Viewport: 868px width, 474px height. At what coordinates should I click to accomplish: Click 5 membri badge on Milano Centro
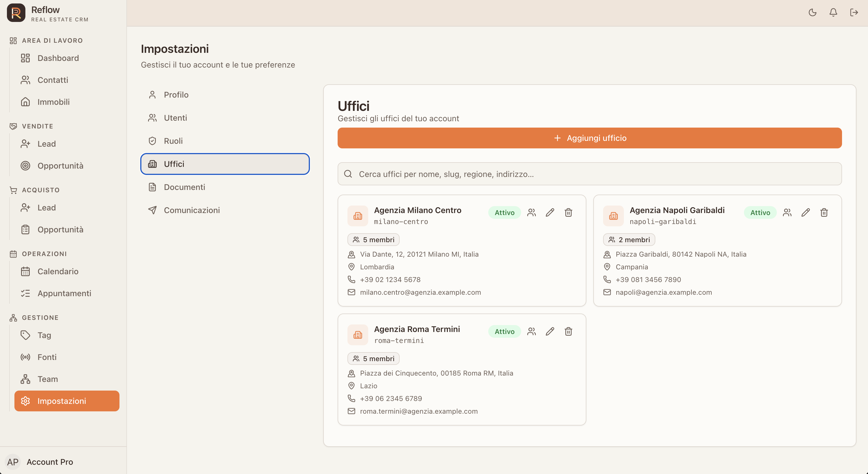pyautogui.click(x=373, y=240)
